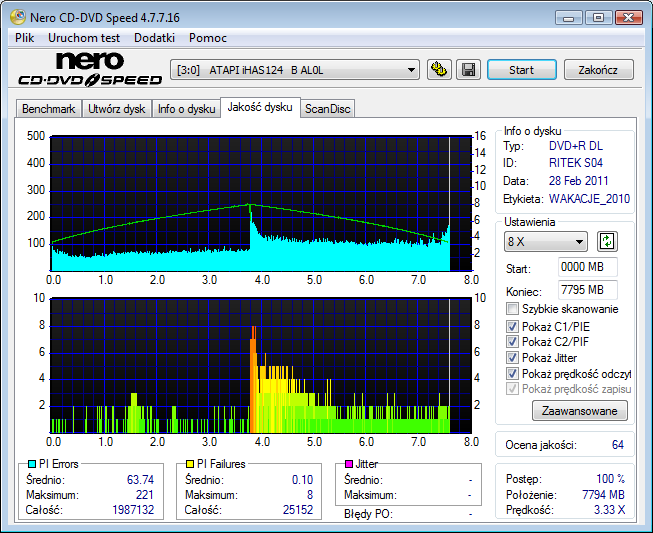Open the Dodatki menu
Image resolution: width=653 pixels, height=533 pixels.
(x=155, y=38)
